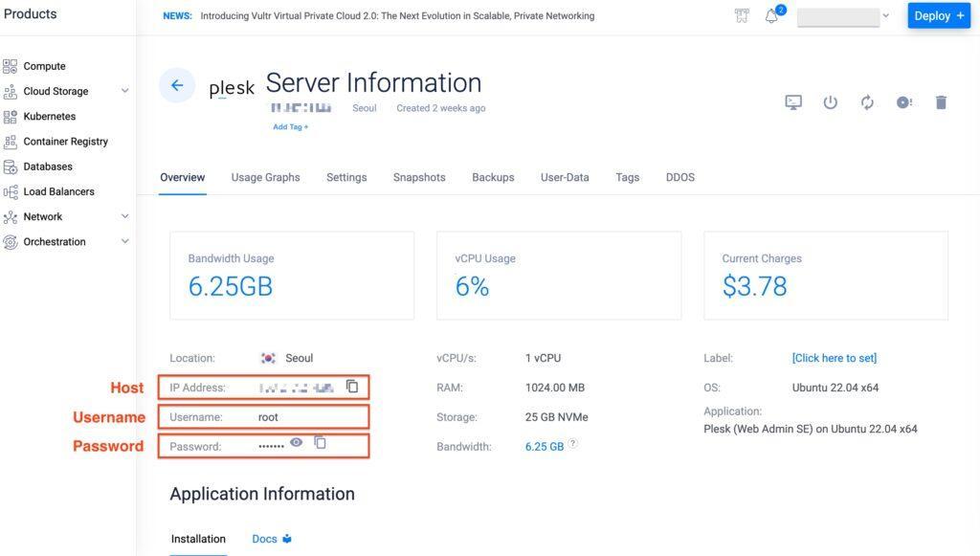Click the Orchestration sidebar icon
Screen dimensions: 980x556
(10, 242)
